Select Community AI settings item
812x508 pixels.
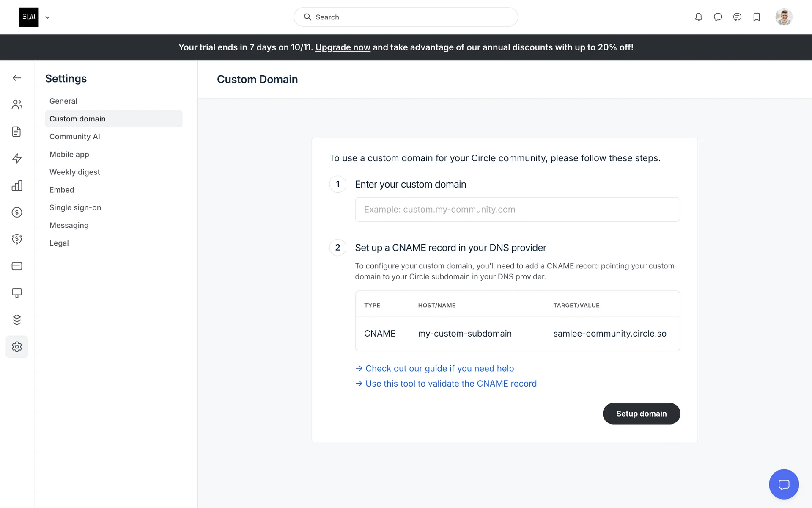click(75, 137)
